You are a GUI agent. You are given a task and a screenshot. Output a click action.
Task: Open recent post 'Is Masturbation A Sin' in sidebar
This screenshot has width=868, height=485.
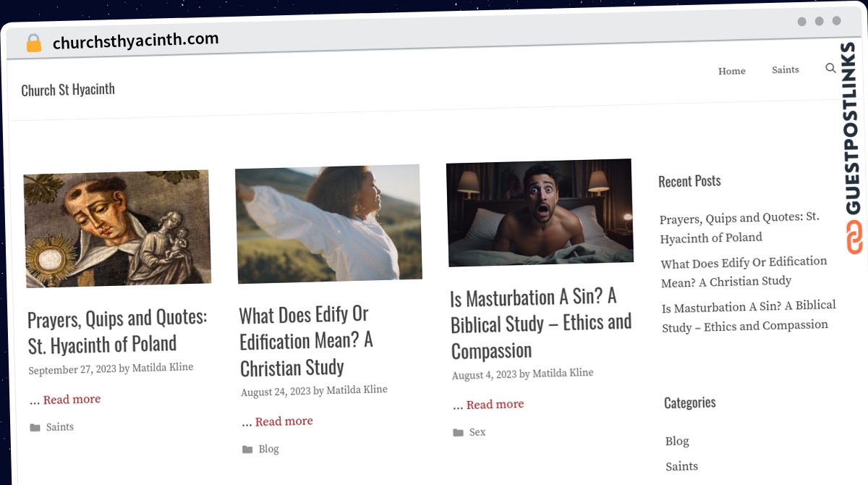click(x=749, y=316)
